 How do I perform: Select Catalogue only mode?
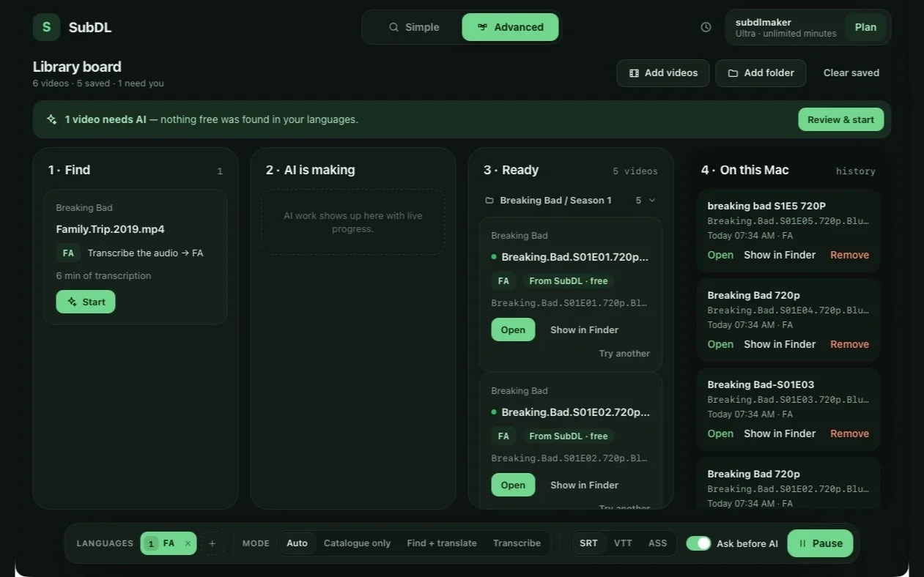click(x=357, y=543)
